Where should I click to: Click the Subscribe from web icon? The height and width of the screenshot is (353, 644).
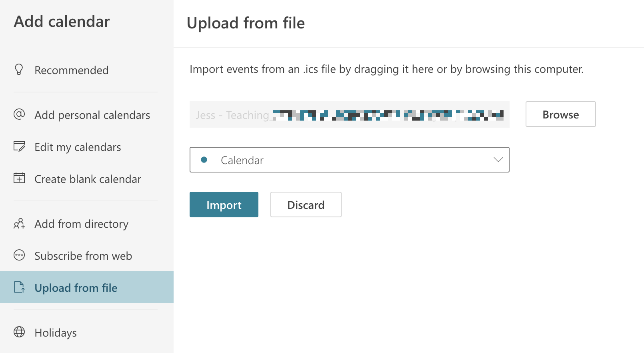(x=18, y=256)
